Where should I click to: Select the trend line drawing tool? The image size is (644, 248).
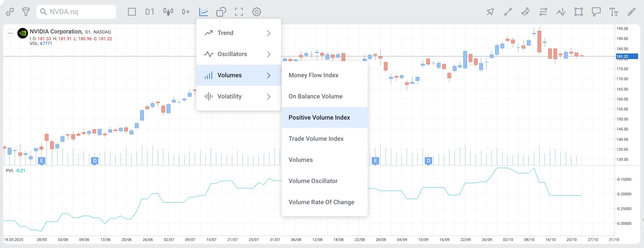coord(508,12)
